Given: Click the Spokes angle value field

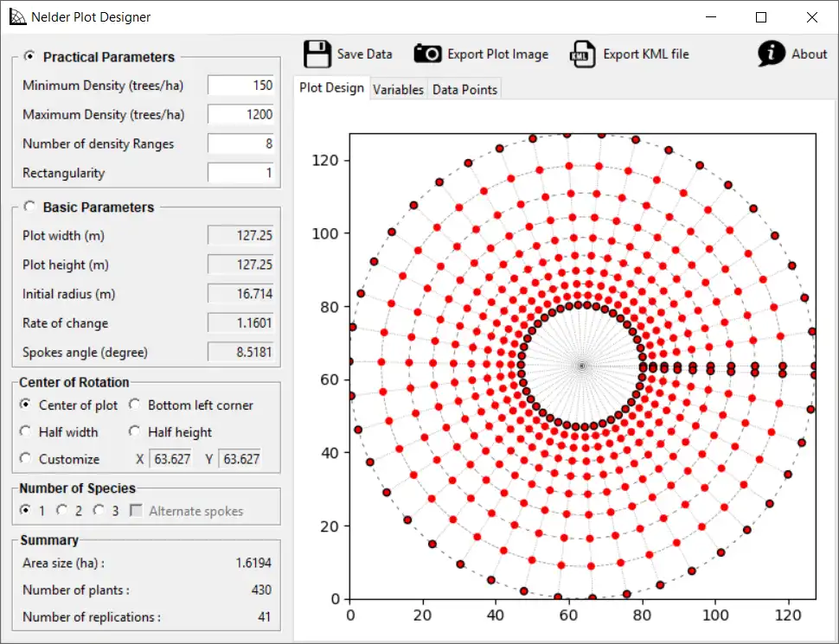Looking at the screenshot, I should tap(240, 352).
